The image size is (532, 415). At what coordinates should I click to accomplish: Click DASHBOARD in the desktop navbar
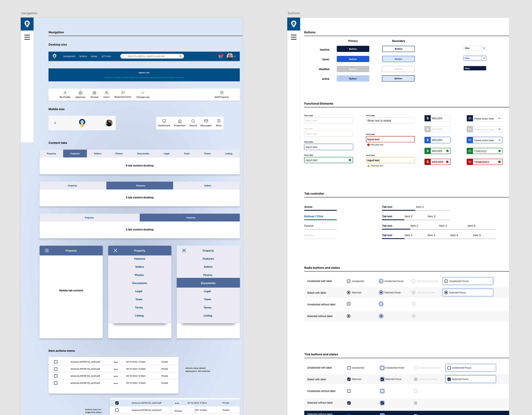pyautogui.click(x=69, y=56)
